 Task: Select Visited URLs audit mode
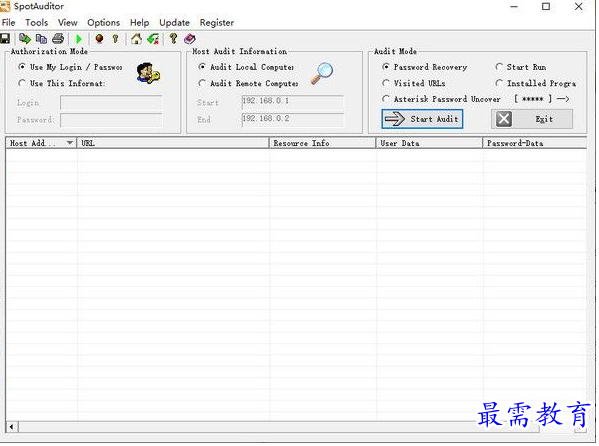click(x=414, y=83)
